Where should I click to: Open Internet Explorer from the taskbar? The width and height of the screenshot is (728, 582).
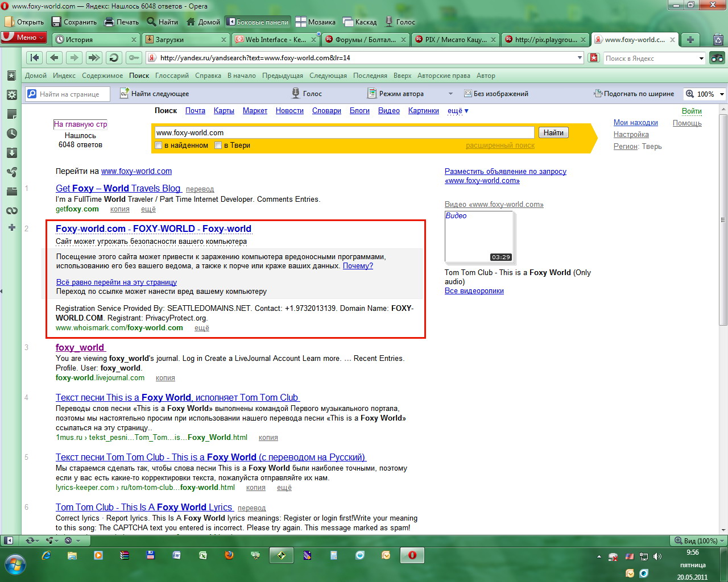[x=46, y=555]
